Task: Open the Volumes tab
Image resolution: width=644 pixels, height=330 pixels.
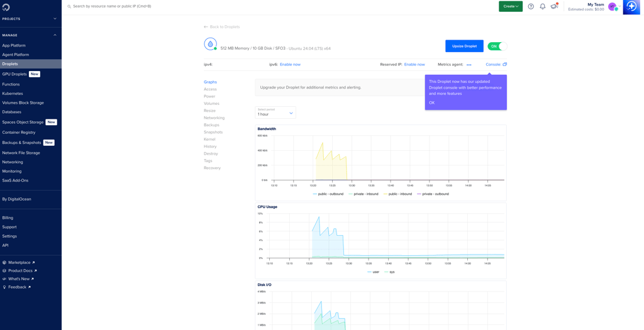Action: [x=211, y=104]
